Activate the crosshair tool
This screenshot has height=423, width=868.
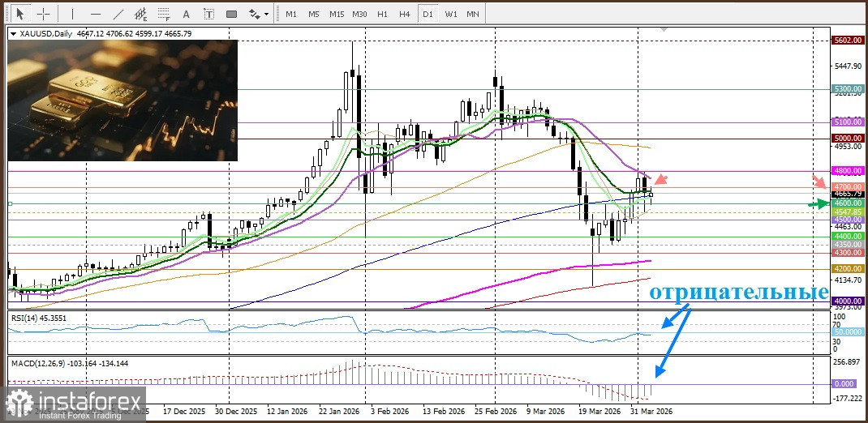43,14
